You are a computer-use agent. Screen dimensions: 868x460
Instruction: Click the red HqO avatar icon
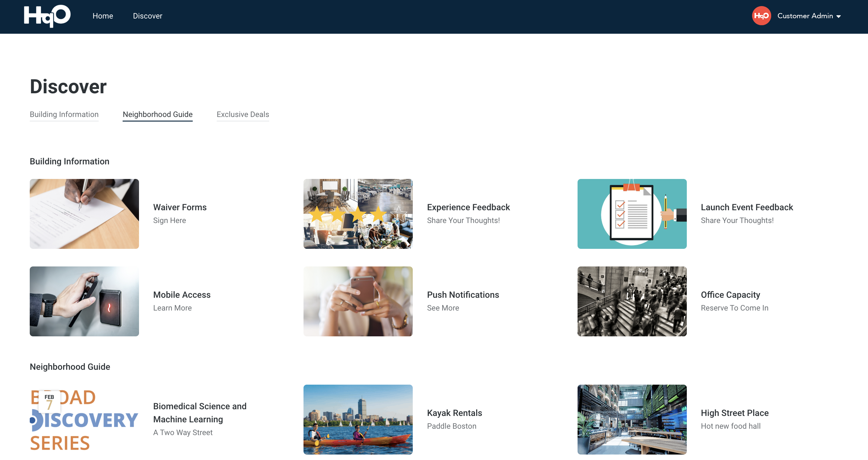[761, 16]
